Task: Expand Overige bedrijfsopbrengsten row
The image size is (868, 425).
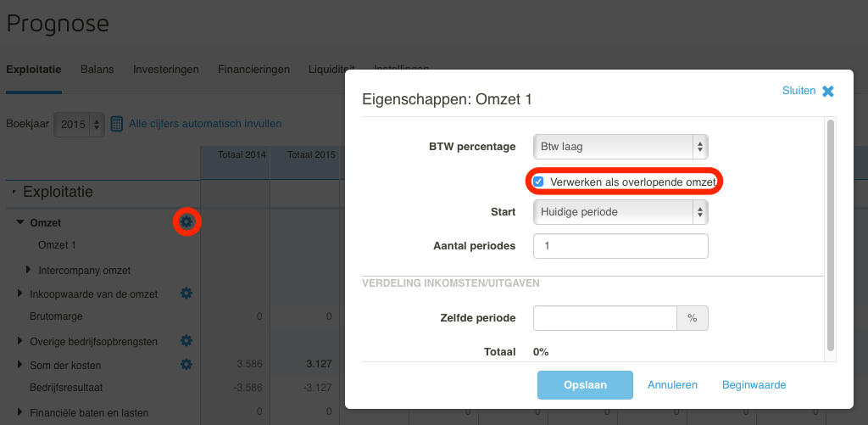Action: click(x=20, y=341)
